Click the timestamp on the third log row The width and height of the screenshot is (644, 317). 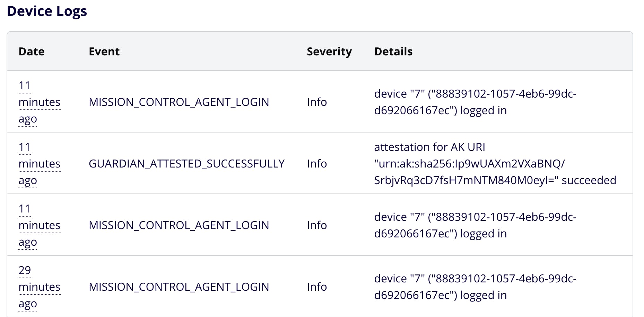[39, 225]
